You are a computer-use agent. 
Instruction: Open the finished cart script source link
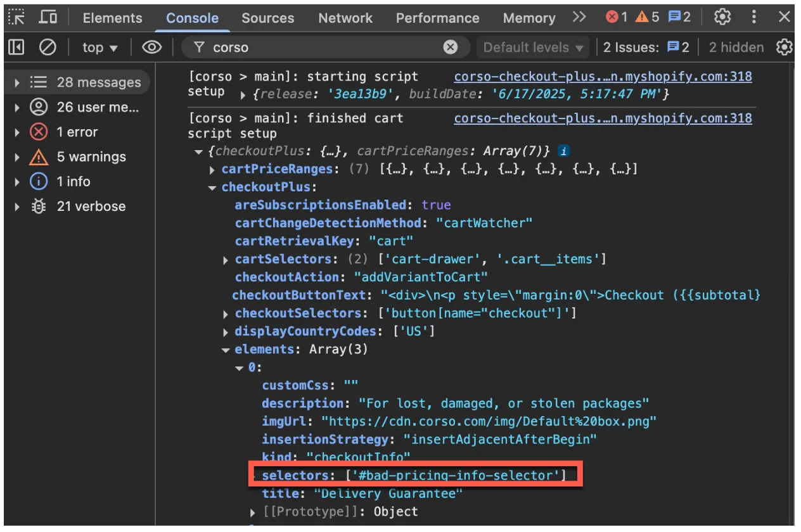click(603, 118)
